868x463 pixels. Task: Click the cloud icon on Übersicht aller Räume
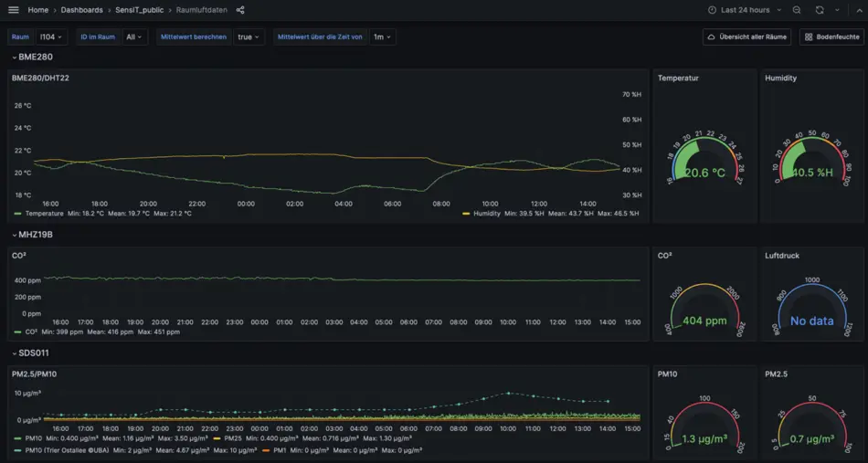(711, 37)
